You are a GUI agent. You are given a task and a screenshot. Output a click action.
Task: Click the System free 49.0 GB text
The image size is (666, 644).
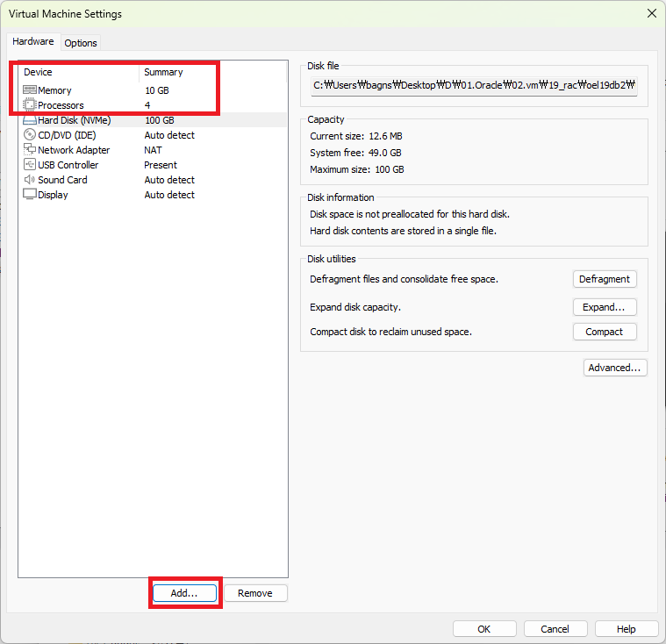pos(355,153)
